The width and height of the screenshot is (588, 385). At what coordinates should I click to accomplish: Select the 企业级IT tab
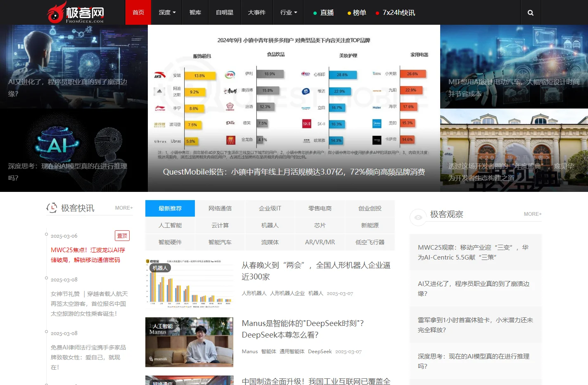270,208
